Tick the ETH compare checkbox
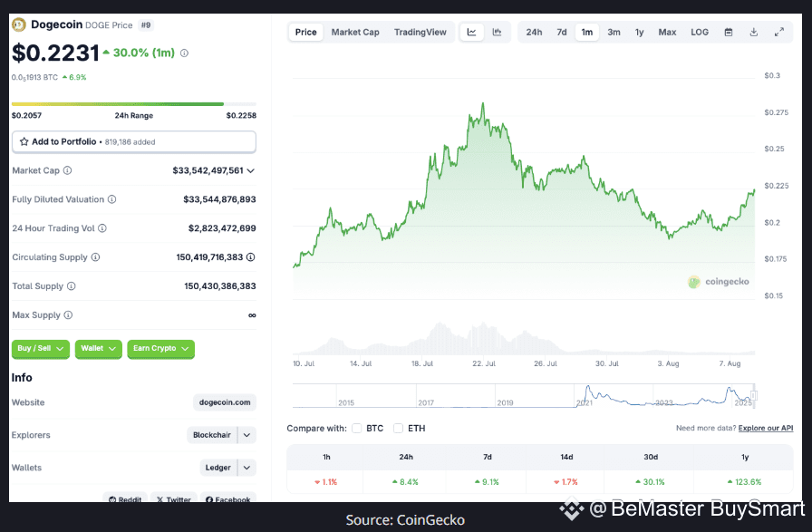Screen dimensions: 812x532 point(398,429)
